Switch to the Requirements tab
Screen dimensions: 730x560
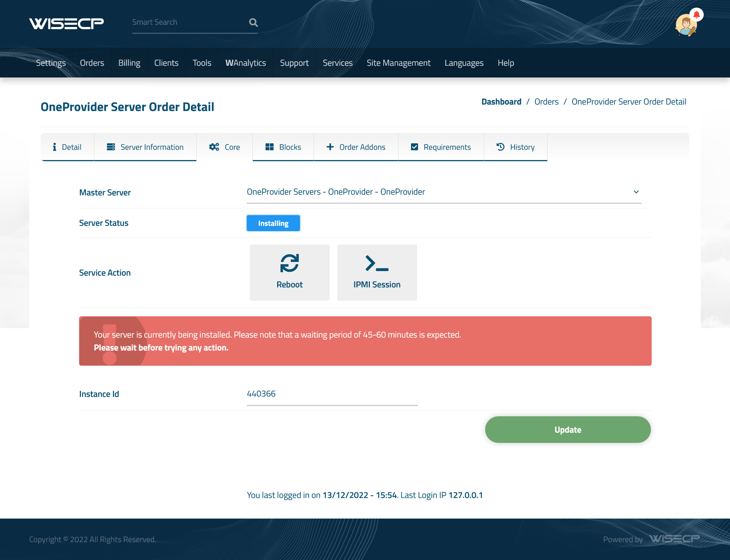441,147
